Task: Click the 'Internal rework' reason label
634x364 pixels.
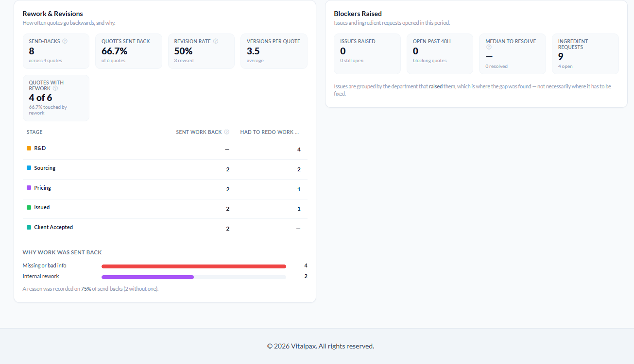Action: 41,276
